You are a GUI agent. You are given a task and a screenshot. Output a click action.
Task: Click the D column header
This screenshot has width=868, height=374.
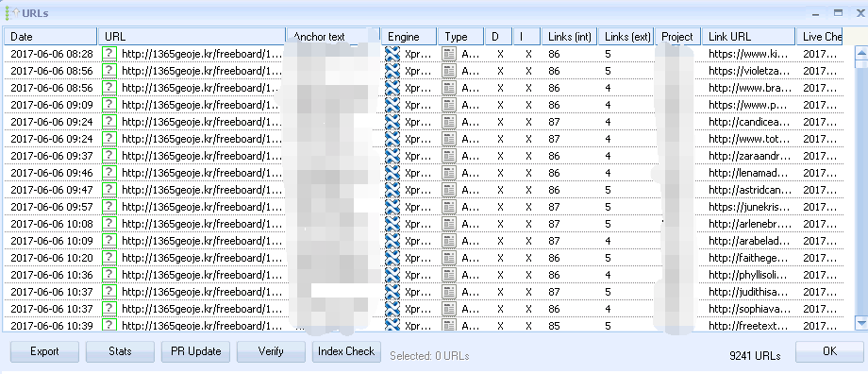[x=499, y=37]
